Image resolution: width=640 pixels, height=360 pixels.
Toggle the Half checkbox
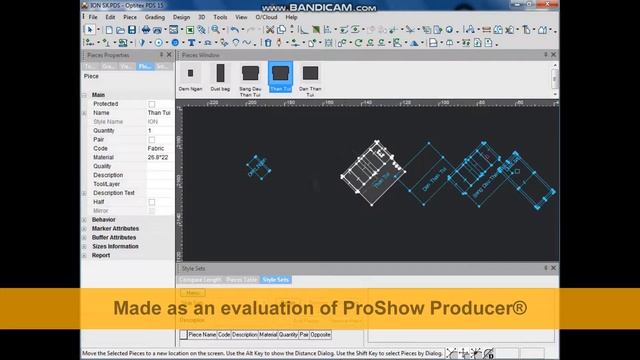(x=152, y=202)
